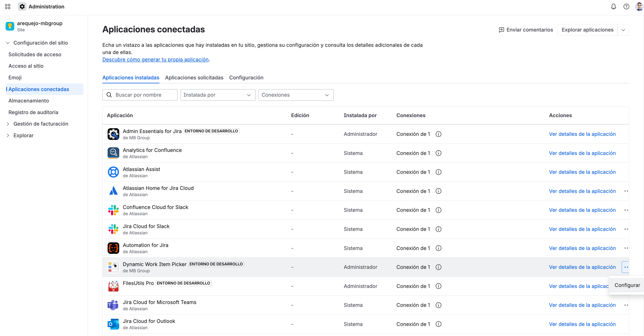Click the Confluence Cloud for Slack icon
This screenshot has width=644, height=336.
point(113,210)
